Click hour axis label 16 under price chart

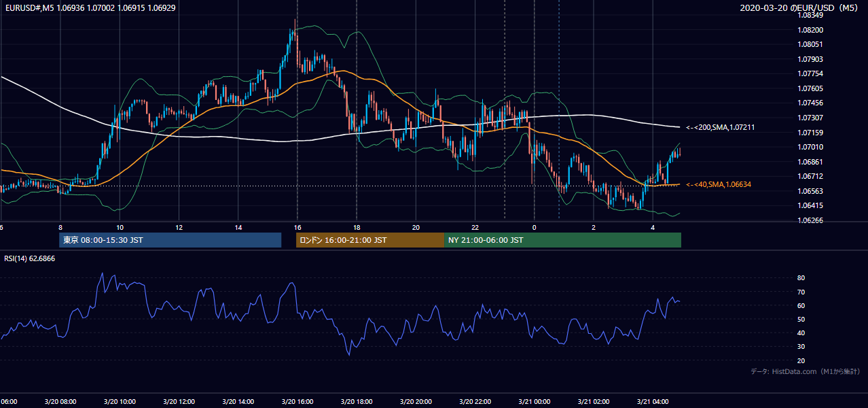297,227
